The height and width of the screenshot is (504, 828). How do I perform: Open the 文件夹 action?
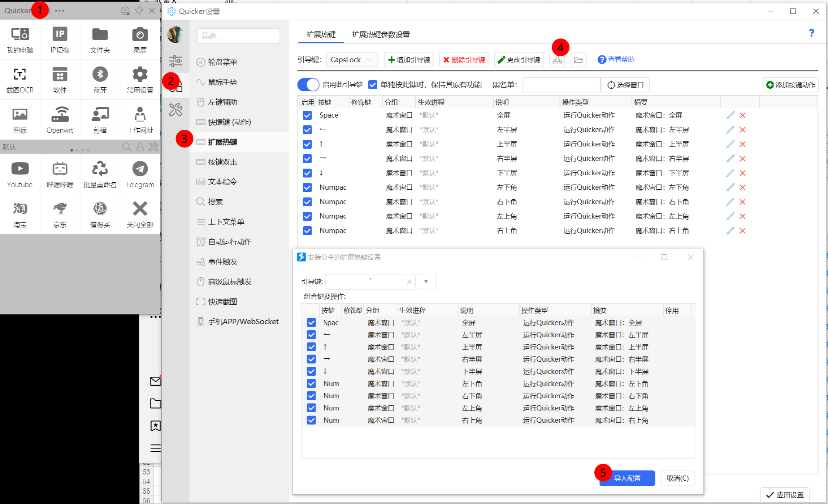click(x=100, y=40)
